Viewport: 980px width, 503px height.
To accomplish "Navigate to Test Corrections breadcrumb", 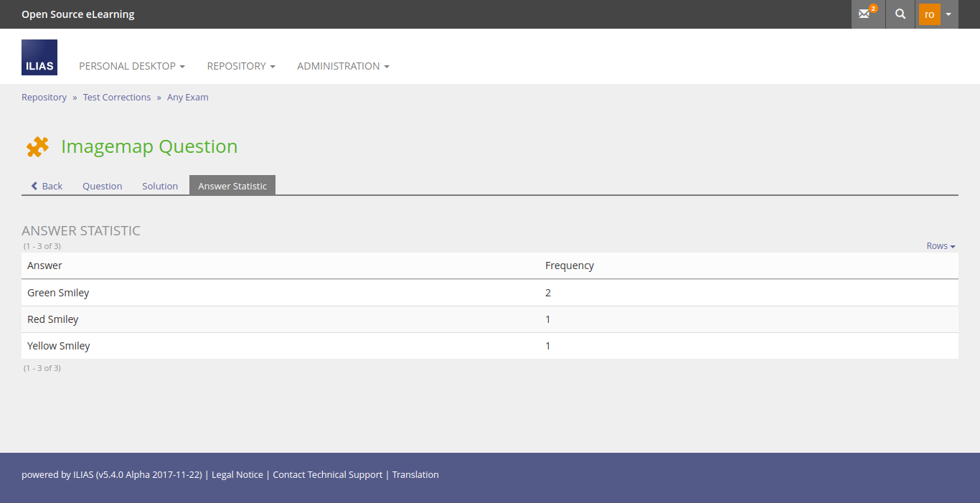I will (x=117, y=98).
